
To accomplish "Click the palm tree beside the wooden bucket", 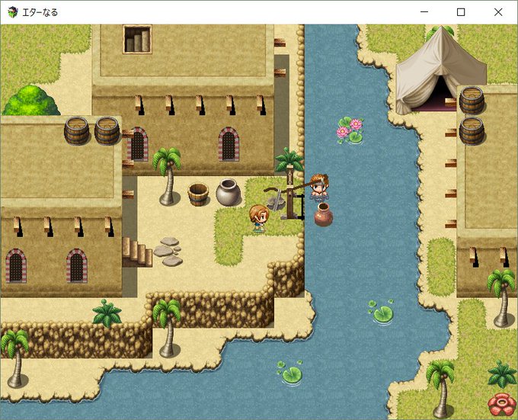I will [168, 176].
